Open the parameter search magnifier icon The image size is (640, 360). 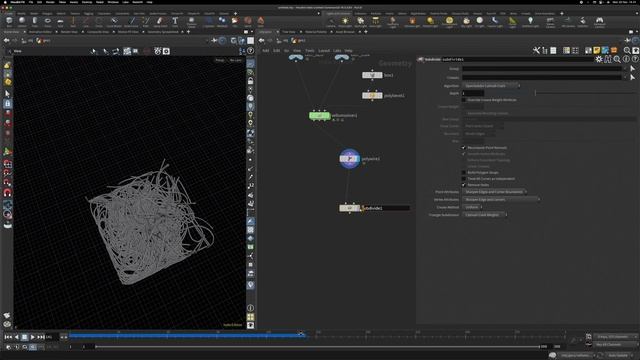point(617,59)
